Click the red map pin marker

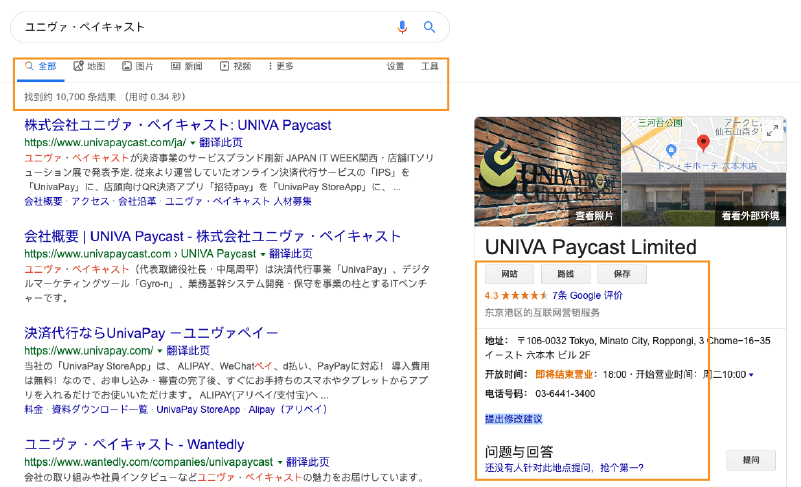703,143
